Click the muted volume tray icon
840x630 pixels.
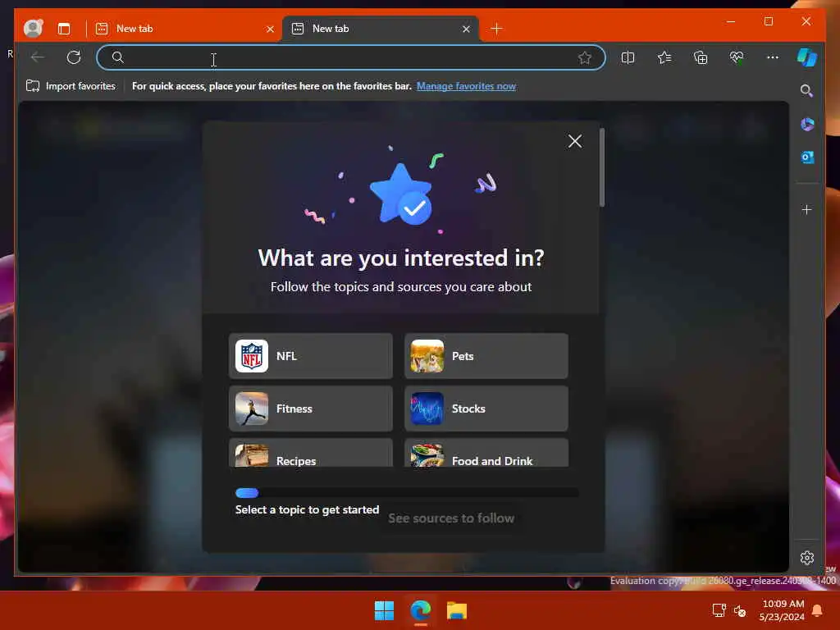pos(740,610)
